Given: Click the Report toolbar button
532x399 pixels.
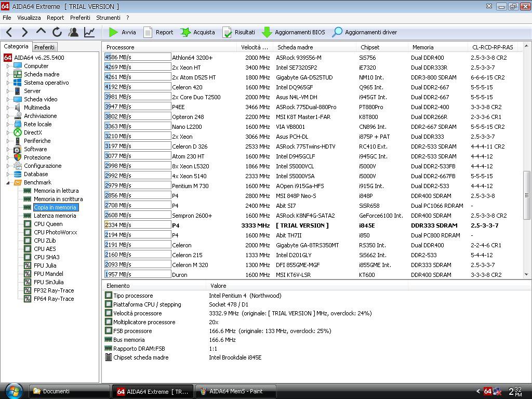Looking at the screenshot, I should (x=158, y=32).
